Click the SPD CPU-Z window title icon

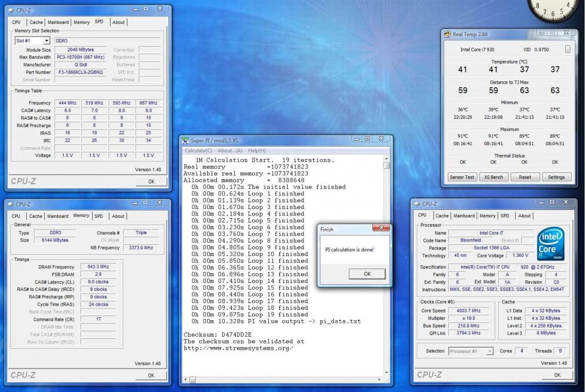pos(11,10)
